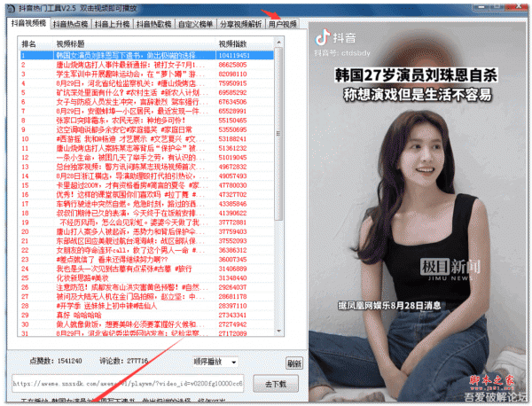Click the list's vertical scrollbar thumb
The image size is (532, 406).
[x=278, y=134]
